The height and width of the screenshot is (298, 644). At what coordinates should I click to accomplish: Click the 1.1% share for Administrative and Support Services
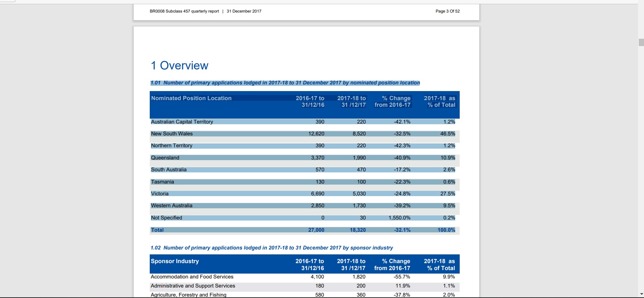[449, 286]
